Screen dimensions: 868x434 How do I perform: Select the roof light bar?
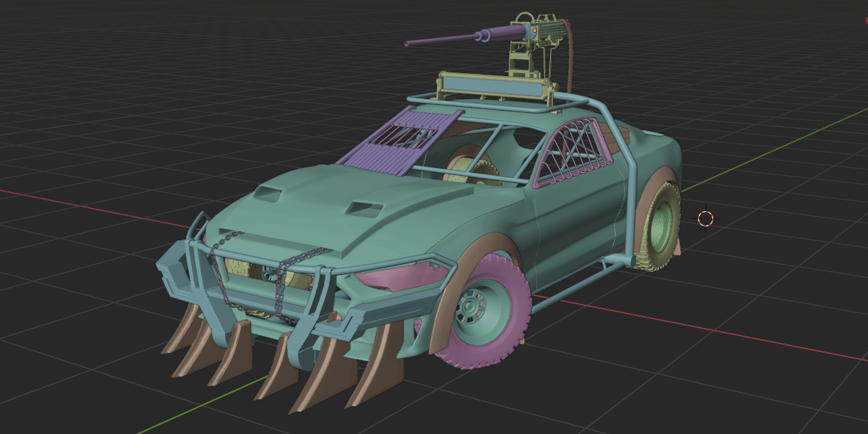[493, 88]
